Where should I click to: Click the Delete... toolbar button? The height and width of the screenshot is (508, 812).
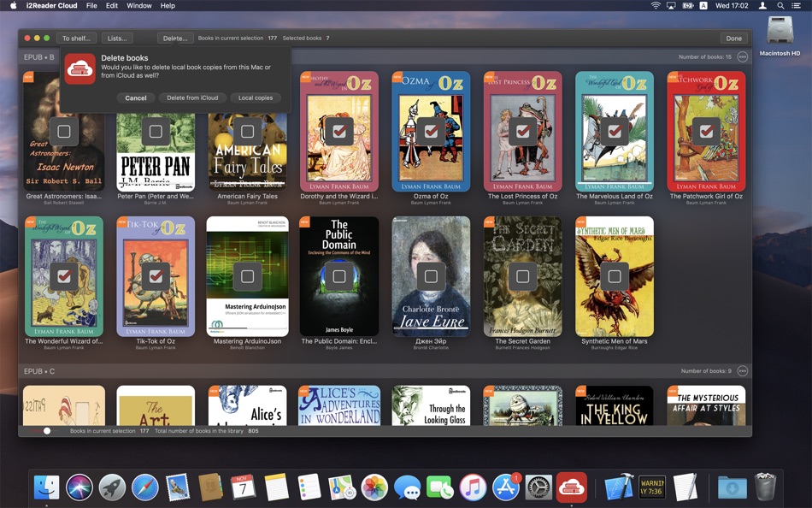(175, 38)
